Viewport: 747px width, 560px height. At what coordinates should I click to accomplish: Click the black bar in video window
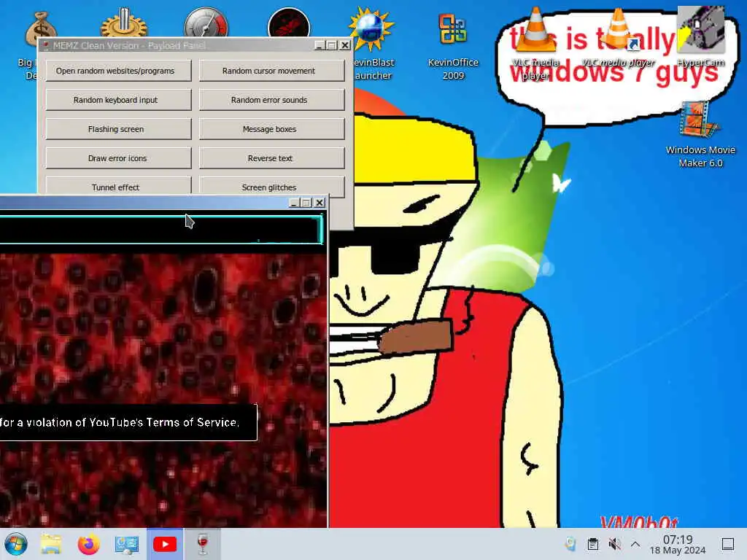click(x=161, y=230)
